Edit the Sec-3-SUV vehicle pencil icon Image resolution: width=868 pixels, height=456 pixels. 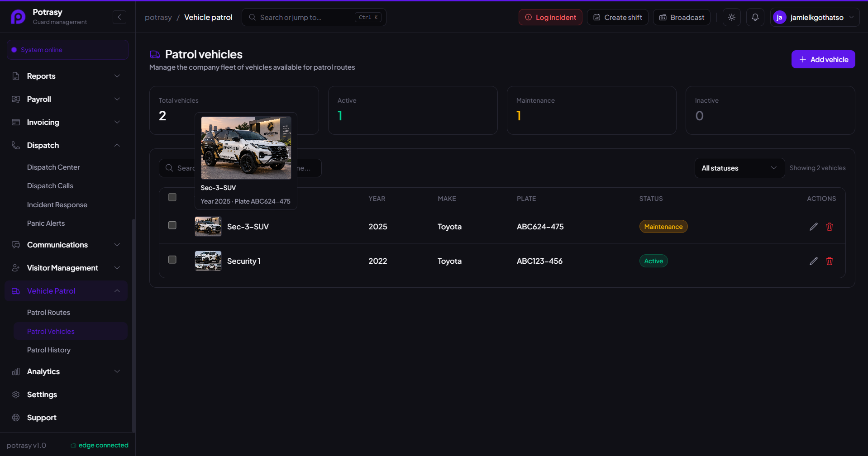[x=813, y=227]
